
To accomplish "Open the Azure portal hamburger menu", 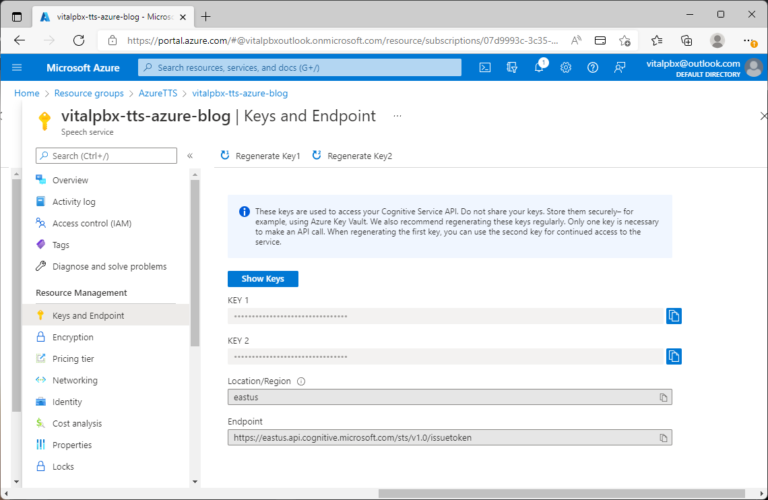I will [x=17, y=68].
